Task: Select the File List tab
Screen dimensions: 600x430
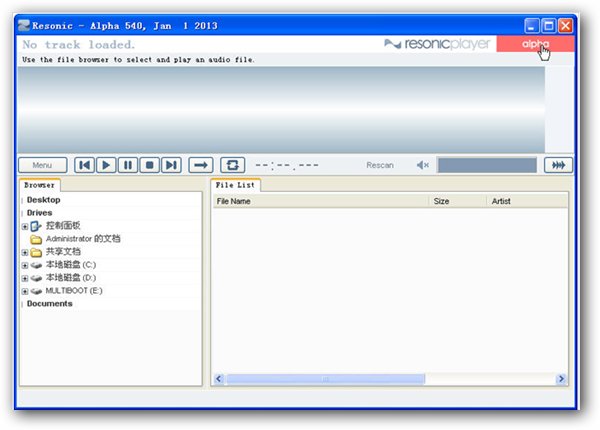Action: 235,185
